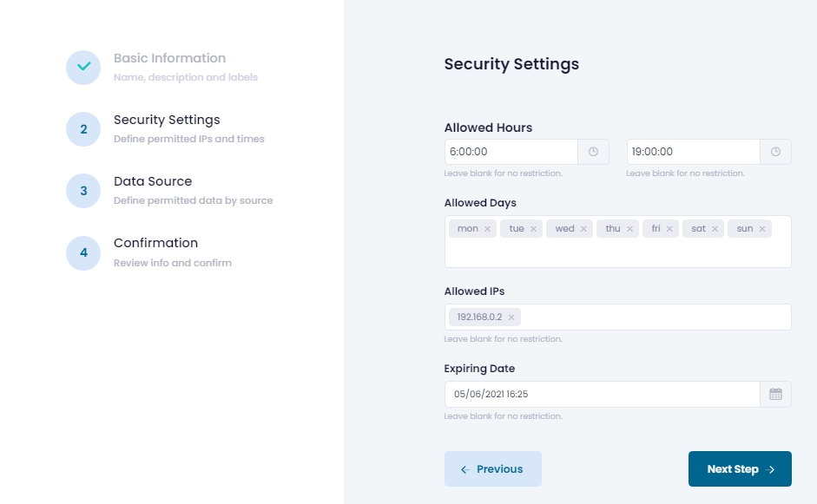Screen dimensions: 817x504
Task: Remove the tue day tag
Action: [533, 229]
